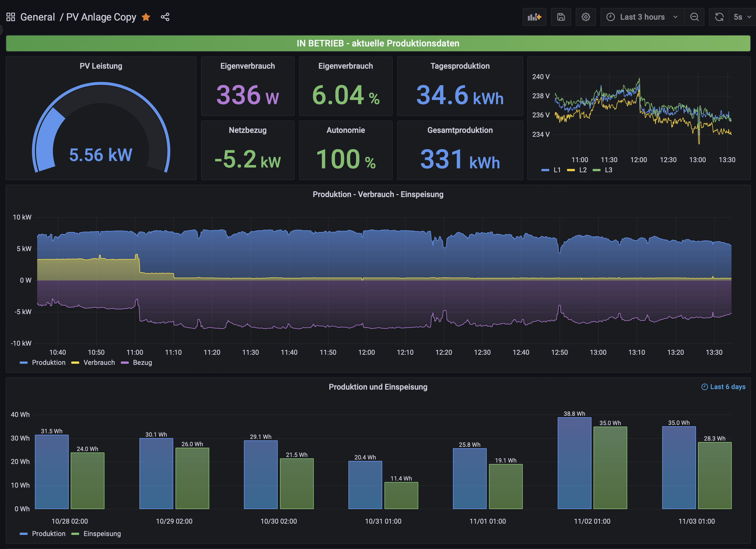Click the Einspeisung green legend color swatch
Screen dimensions: 756x549
75,534
